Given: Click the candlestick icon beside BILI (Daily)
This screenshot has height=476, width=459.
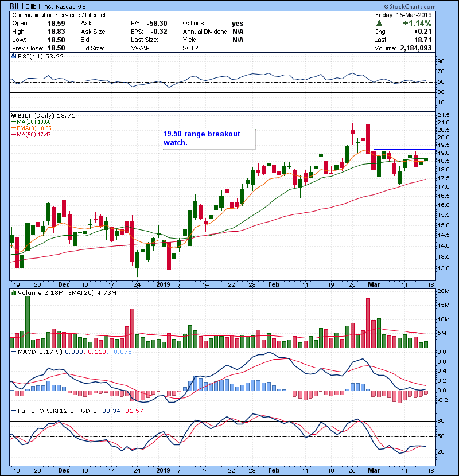Looking at the screenshot, I should 13,116.
